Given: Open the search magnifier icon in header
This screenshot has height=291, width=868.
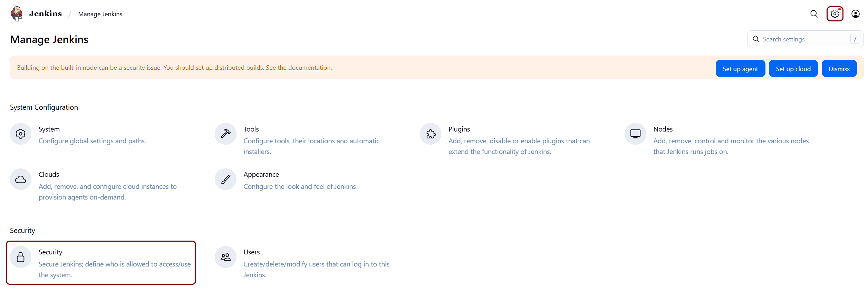Looking at the screenshot, I should (814, 14).
